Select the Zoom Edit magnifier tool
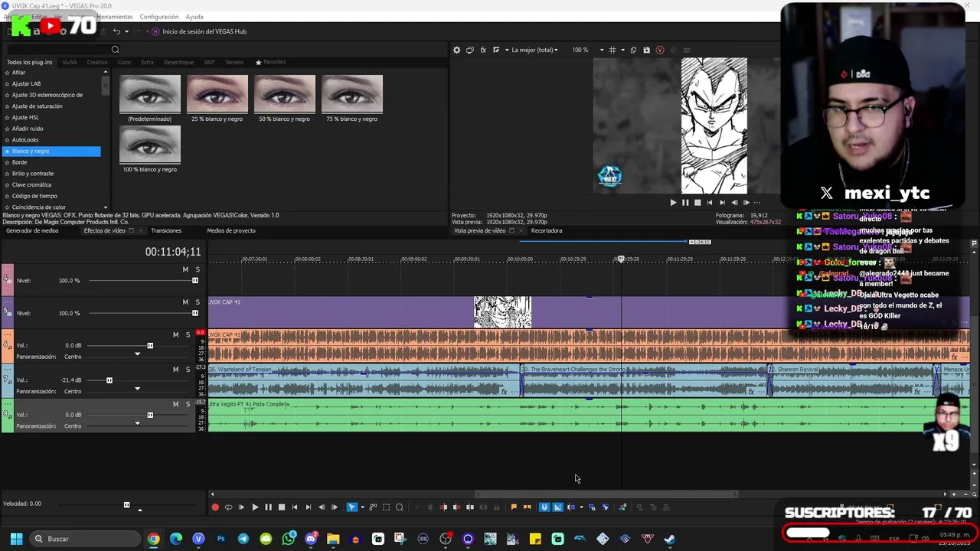The width and height of the screenshot is (980, 551). pos(399,507)
